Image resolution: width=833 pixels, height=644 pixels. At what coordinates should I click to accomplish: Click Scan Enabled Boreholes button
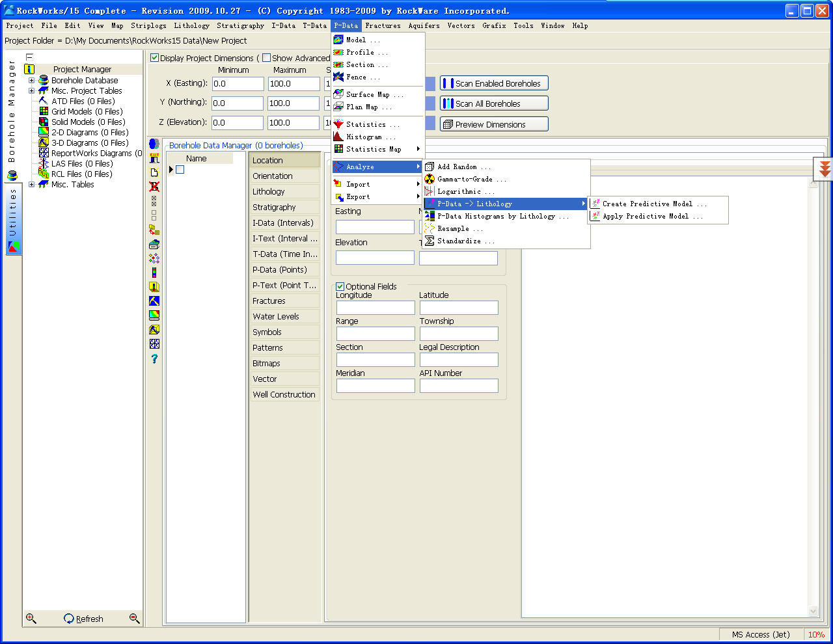click(494, 83)
